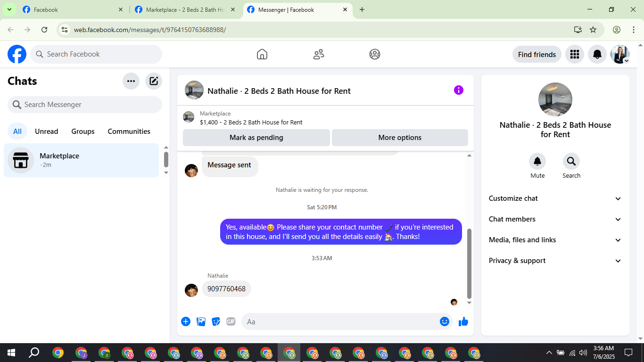This screenshot has height=362, width=644.
Task: Expand Customize chat section
Action: click(x=555, y=198)
